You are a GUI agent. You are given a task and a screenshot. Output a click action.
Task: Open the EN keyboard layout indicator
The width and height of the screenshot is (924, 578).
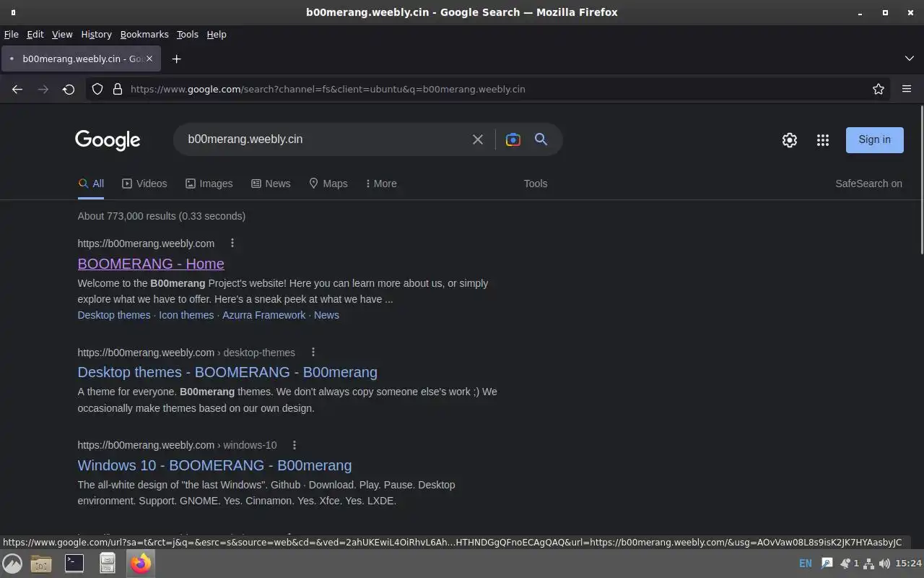click(x=806, y=564)
